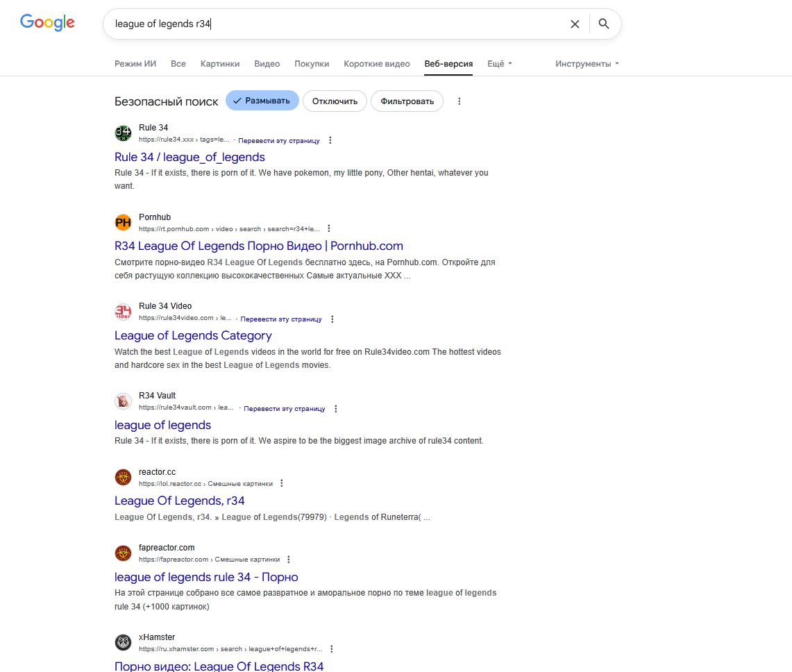This screenshot has height=672, width=792.
Task: Click the ru.xhamster.com URL breadcrumb
Action: click(230, 649)
